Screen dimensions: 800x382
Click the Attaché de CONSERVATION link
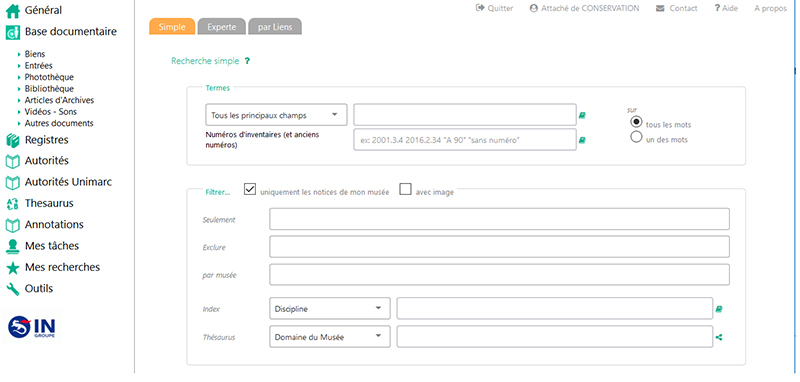pyautogui.click(x=590, y=8)
